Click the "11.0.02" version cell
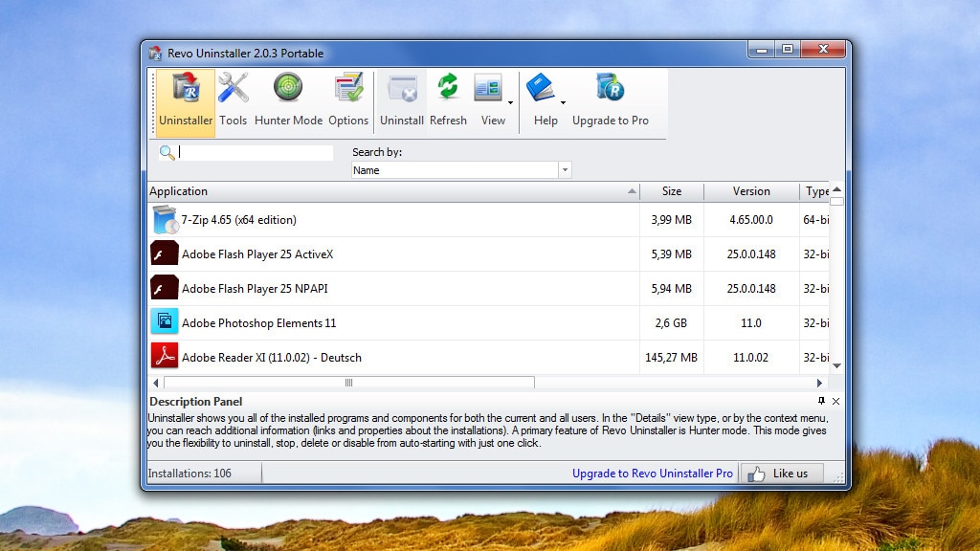This screenshot has width=980, height=551. click(x=750, y=358)
